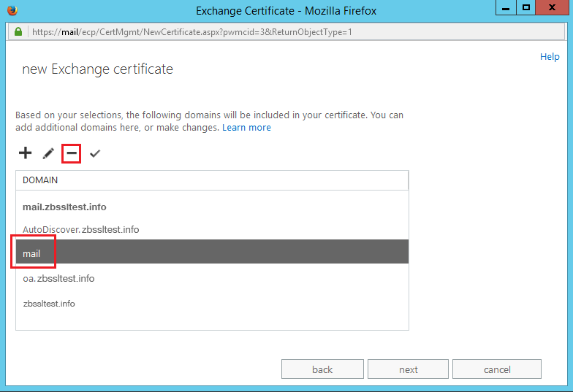Cancel the new certificate wizard
Image resolution: width=573 pixels, height=392 pixels.
coord(497,369)
